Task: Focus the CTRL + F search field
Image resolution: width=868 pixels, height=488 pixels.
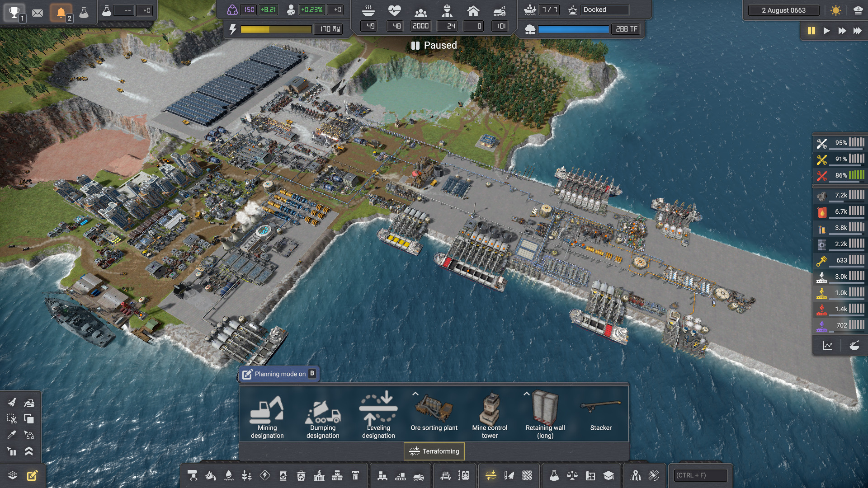Action: point(700,475)
